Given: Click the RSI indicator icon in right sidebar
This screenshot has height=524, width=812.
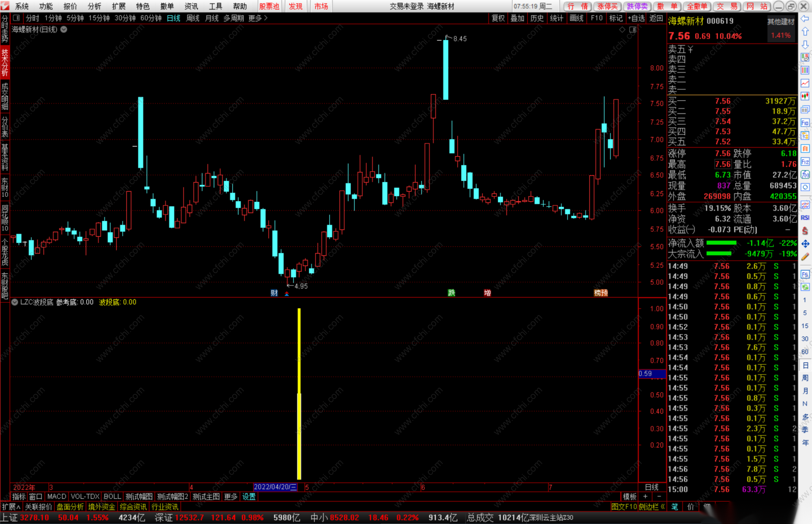Looking at the screenshot, I should pyautogui.click(x=805, y=218).
